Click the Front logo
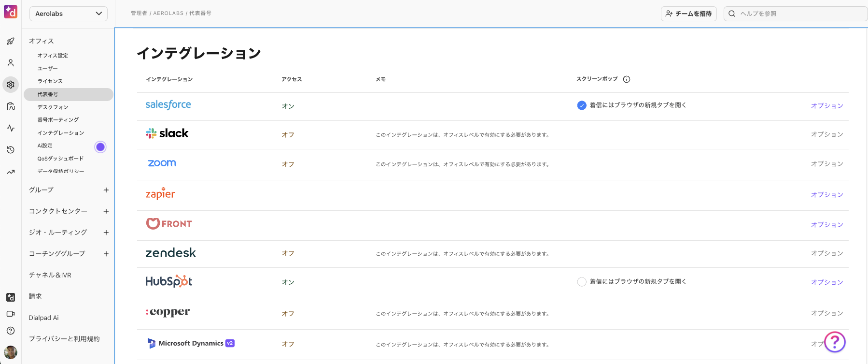Image resolution: width=868 pixels, height=364 pixels. pyautogui.click(x=169, y=223)
